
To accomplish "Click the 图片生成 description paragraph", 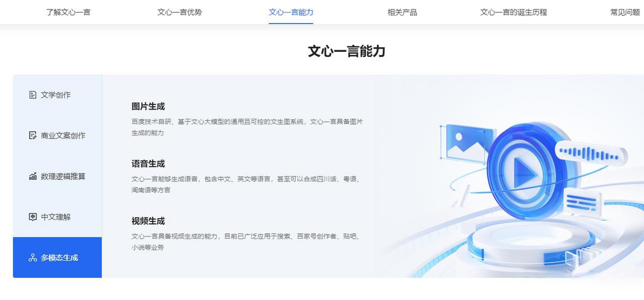I will click(247, 127).
